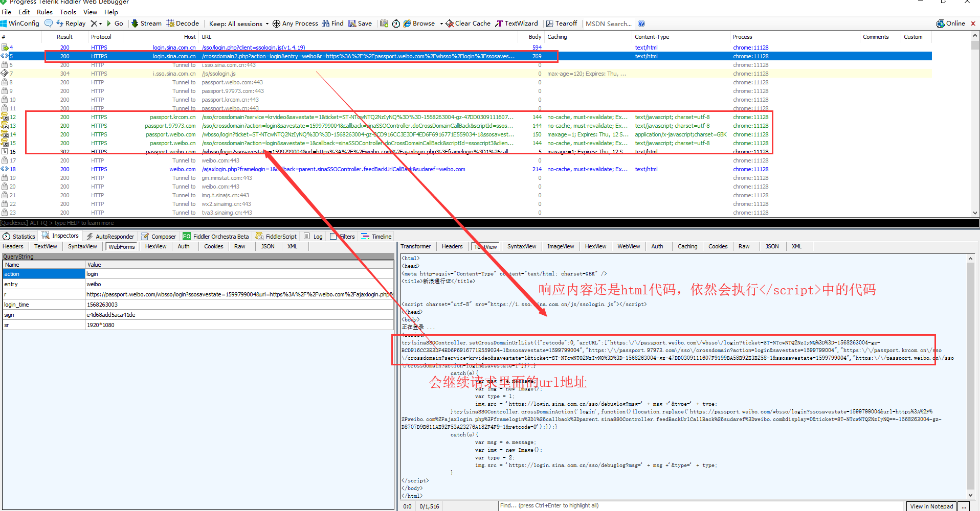The height and width of the screenshot is (511, 980).
Task: Open the Transformer response tab
Action: pos(415,246)
